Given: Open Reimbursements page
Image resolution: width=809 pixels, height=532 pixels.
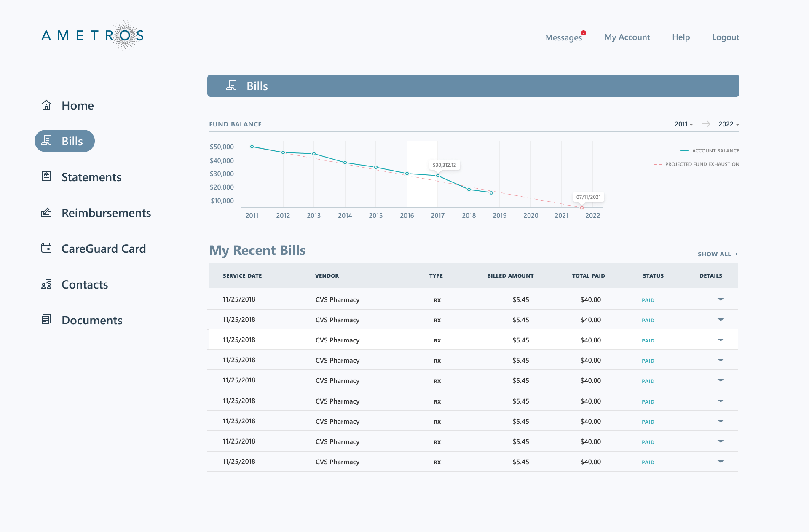Looking at the screenshot, I should (106, 213).
